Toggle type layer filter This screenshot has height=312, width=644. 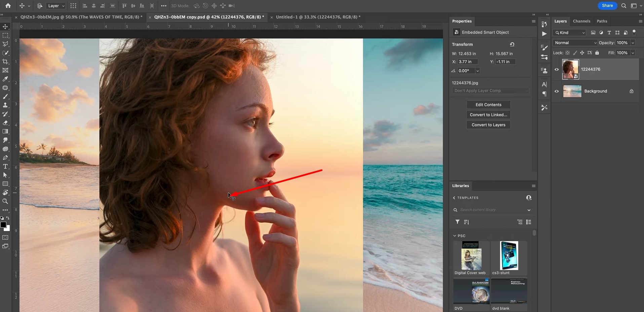(x=609, y=33)
